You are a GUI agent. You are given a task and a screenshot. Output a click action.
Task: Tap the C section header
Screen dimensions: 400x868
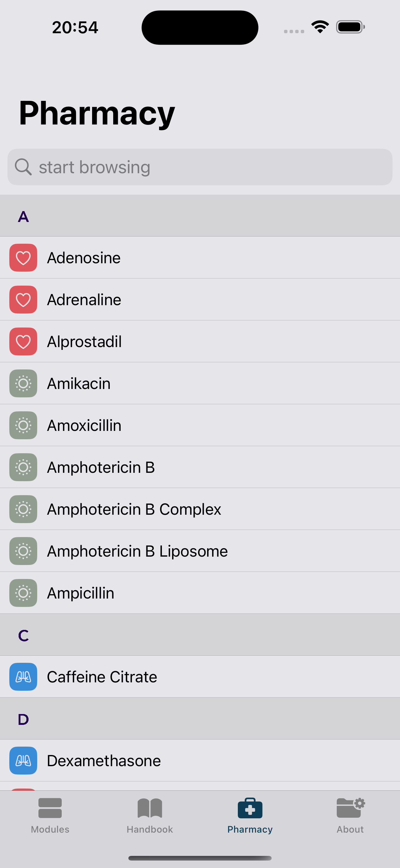(x=200, y=635)
